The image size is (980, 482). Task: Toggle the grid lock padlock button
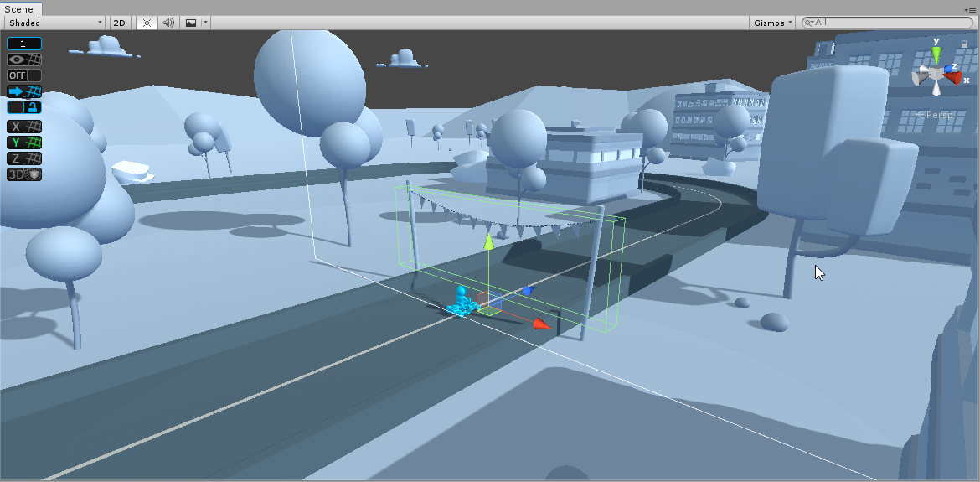(24, 107)
